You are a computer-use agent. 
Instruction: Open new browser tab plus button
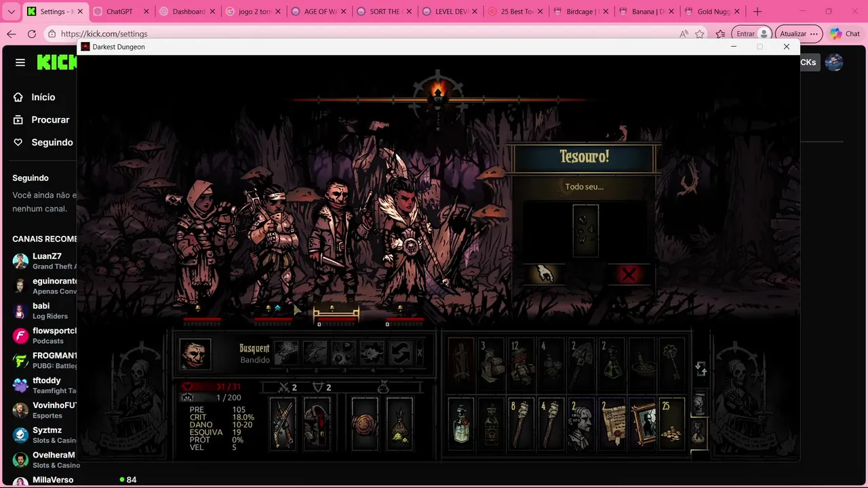point(757,12)
